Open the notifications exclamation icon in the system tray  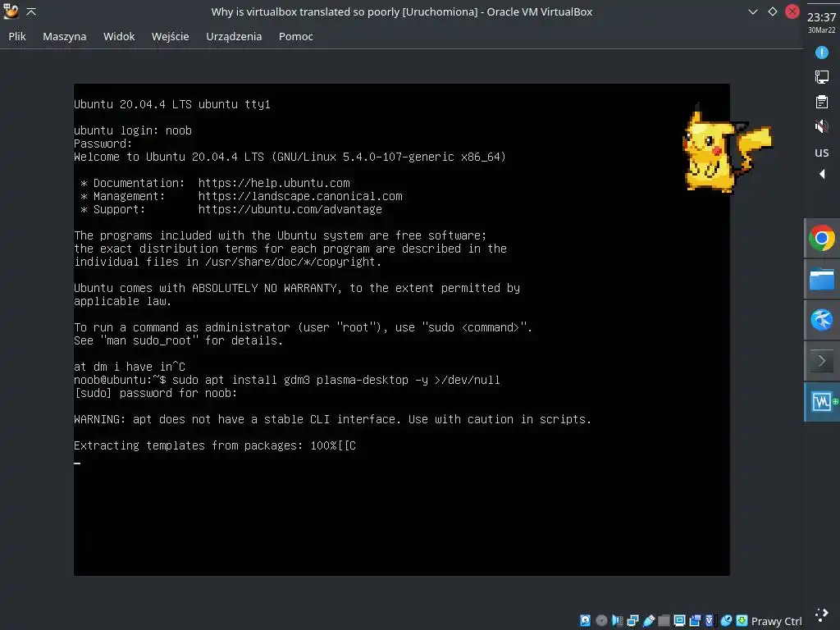tap(822, 52)
